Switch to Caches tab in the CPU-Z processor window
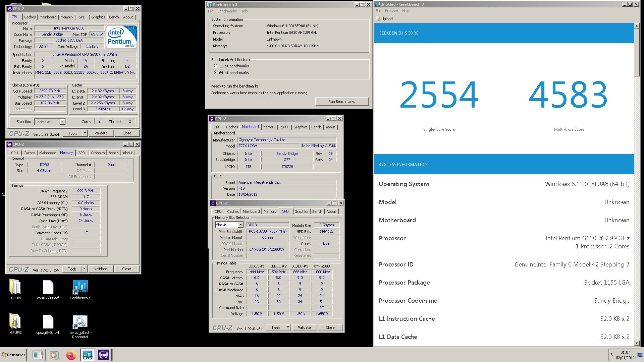 [x=30, y=17]
